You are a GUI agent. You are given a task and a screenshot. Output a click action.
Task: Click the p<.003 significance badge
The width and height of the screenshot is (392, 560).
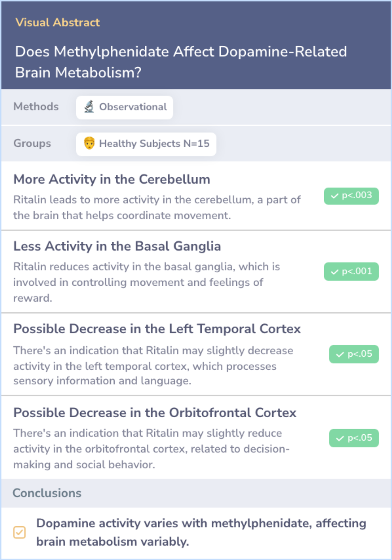pos(351,196)
